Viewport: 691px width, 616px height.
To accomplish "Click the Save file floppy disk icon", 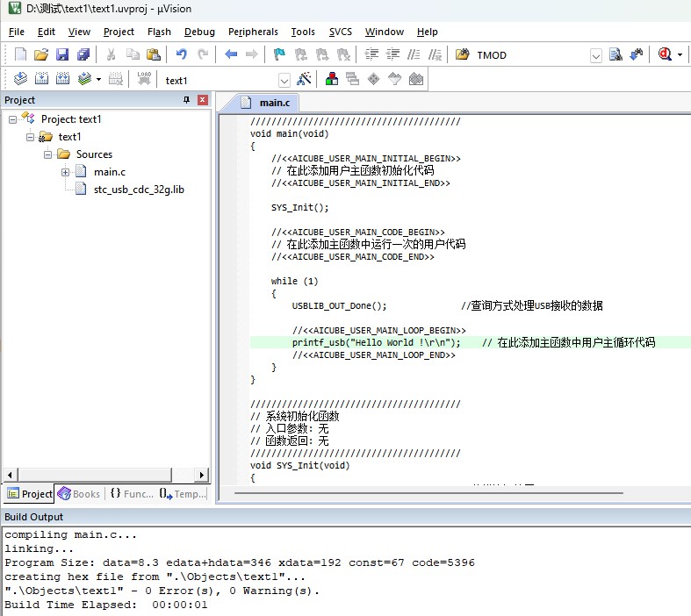I will (62, 54).
